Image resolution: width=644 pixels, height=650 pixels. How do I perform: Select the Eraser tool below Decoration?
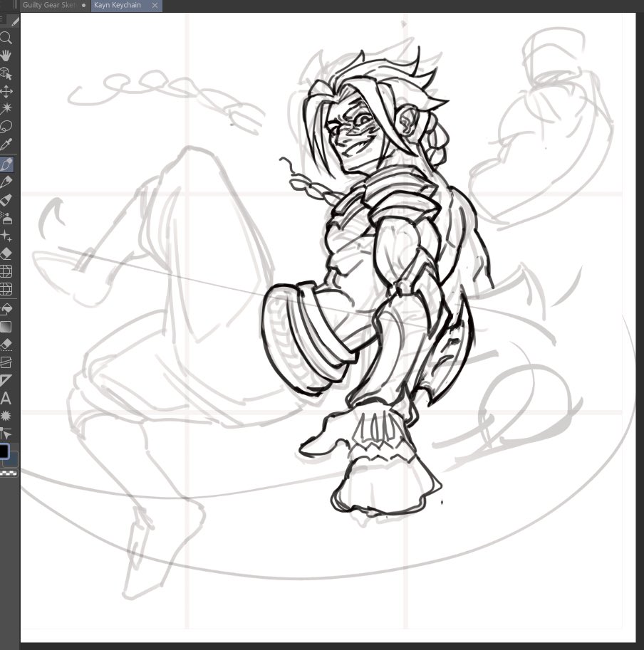[x=6, y=253]
